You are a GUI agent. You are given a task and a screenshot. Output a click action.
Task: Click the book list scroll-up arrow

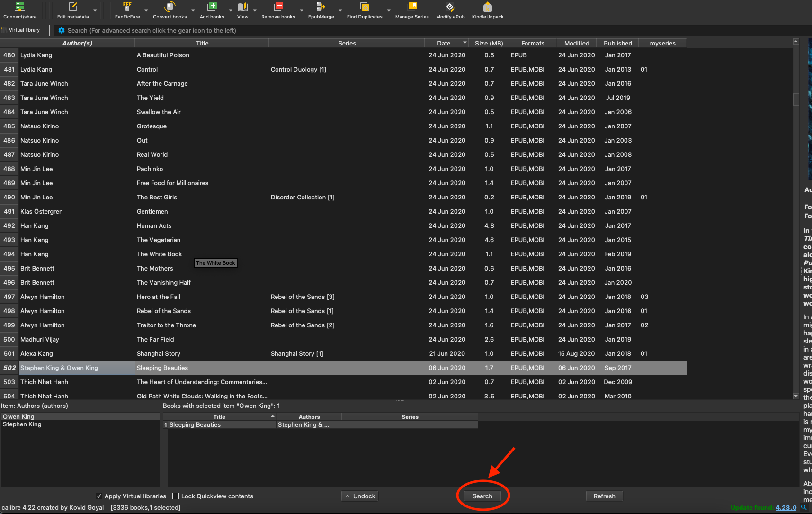[x=796, y=42]
